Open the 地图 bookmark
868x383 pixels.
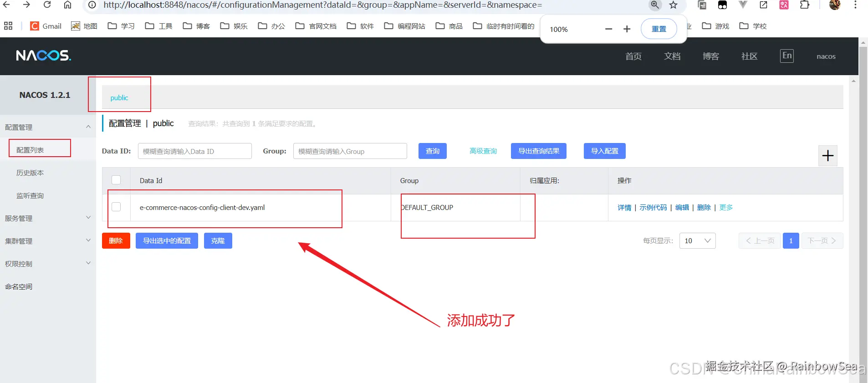click(x=84, y=26)
